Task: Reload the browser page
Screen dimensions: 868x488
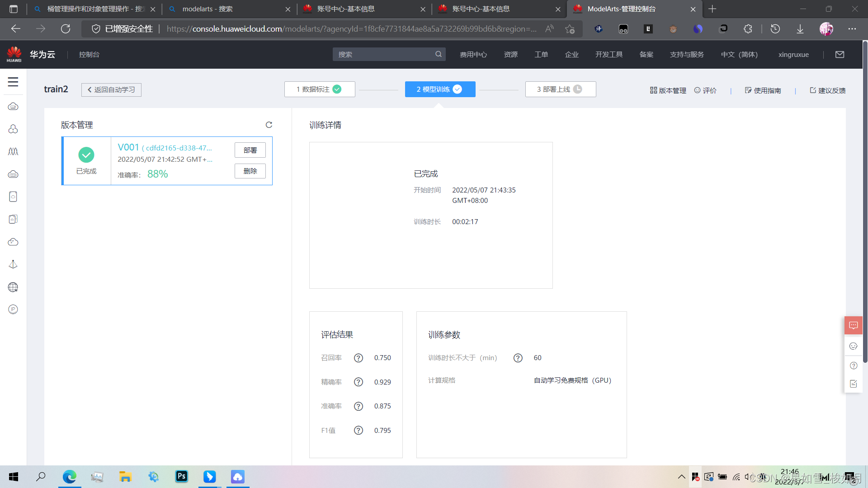Action: (66, 29)
